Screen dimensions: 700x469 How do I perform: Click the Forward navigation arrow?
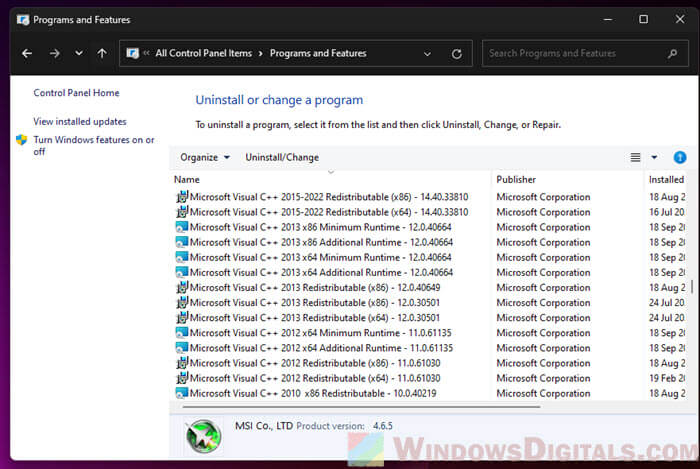coord(54,54)
